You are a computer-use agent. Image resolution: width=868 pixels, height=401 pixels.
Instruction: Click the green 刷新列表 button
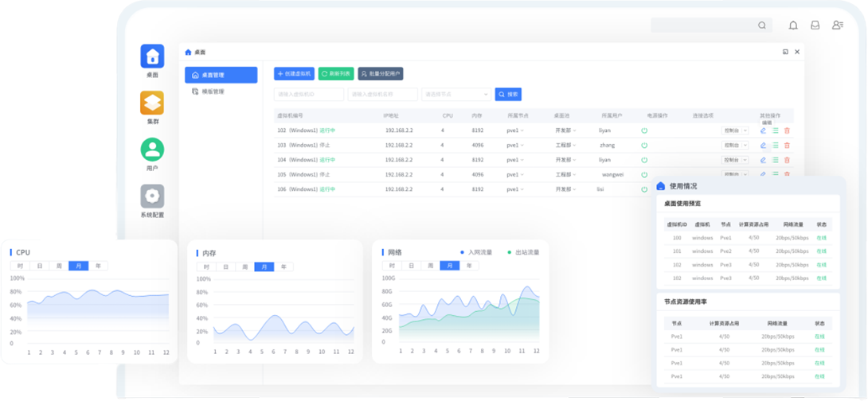336,73
